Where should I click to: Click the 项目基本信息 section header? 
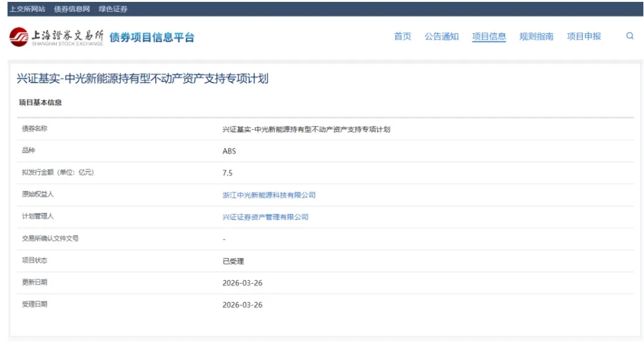[41, 103]
